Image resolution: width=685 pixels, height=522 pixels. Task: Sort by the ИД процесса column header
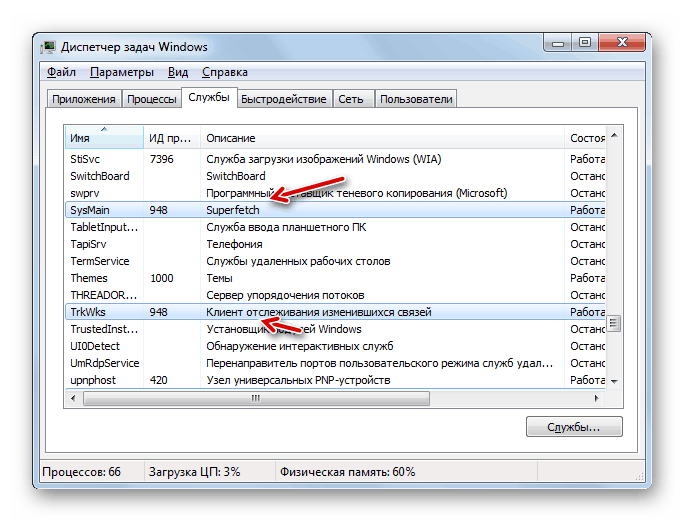(172, 138)
